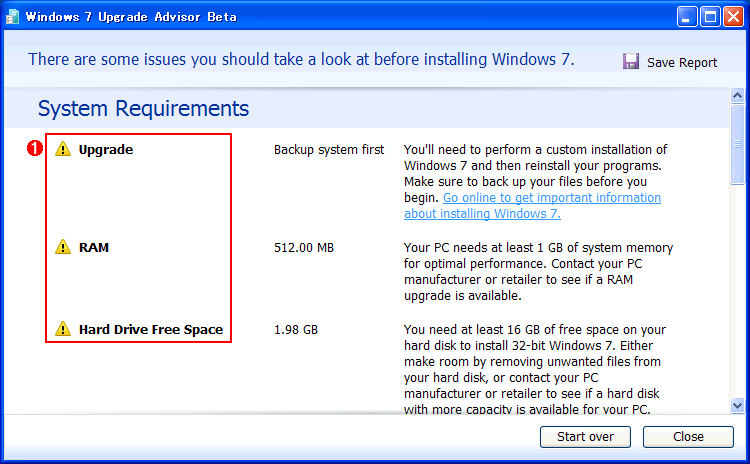The width and height of the screenshot is (750, 464).
Task: Click the Start over button
Action: pos(585,437)
